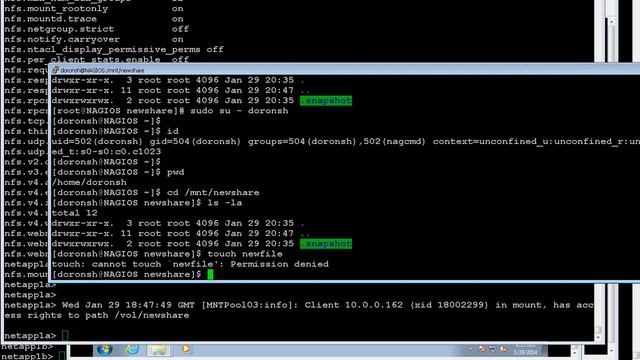Click nfs.notify.carryover option in netapp window
Image resolution: width=640 pixels, height=360 pixels.
pos(94,39)
